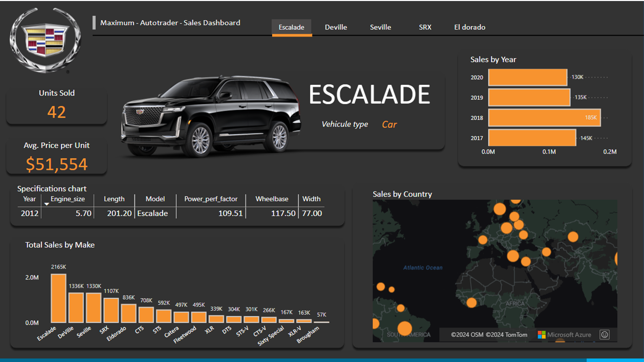This screenshot has height=362, width=644.
Task: Click the STS-V bar showing 301K
Action: click(x=252, y=319)
